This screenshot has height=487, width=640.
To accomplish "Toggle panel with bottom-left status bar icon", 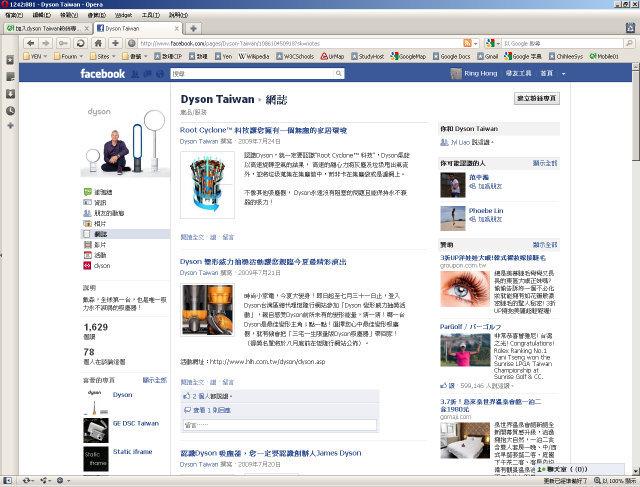I will (x=7, y=481).
